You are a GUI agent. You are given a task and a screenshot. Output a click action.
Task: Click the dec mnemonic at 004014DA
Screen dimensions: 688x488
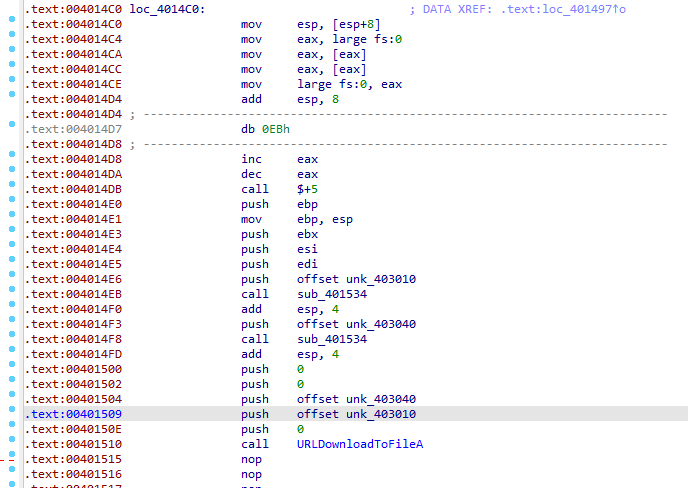251,174
